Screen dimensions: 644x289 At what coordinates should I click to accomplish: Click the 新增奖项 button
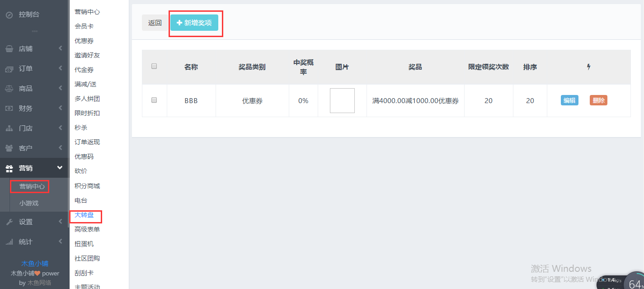click(194, 23)
